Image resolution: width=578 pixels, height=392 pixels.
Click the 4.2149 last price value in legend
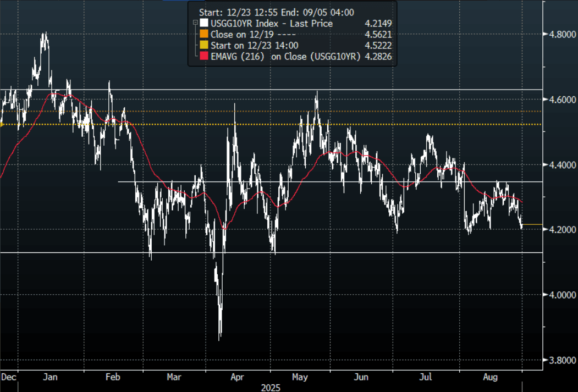click(x=378, y=24)
